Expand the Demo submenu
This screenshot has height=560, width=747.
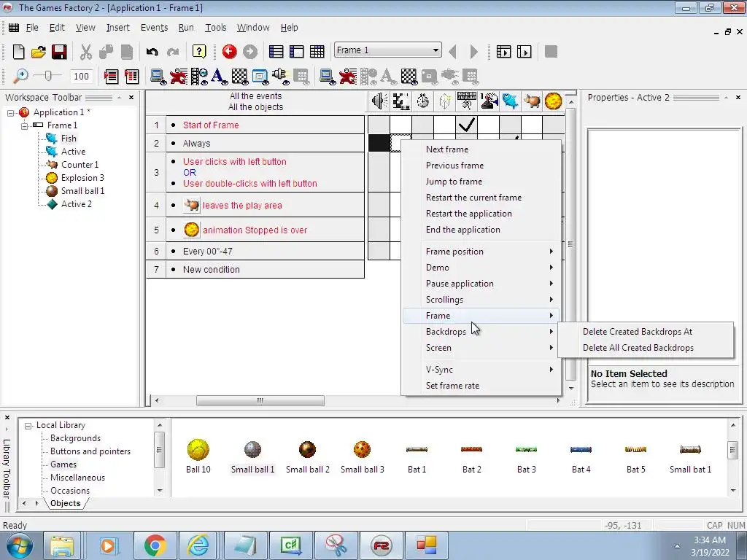tap(481, 268)
